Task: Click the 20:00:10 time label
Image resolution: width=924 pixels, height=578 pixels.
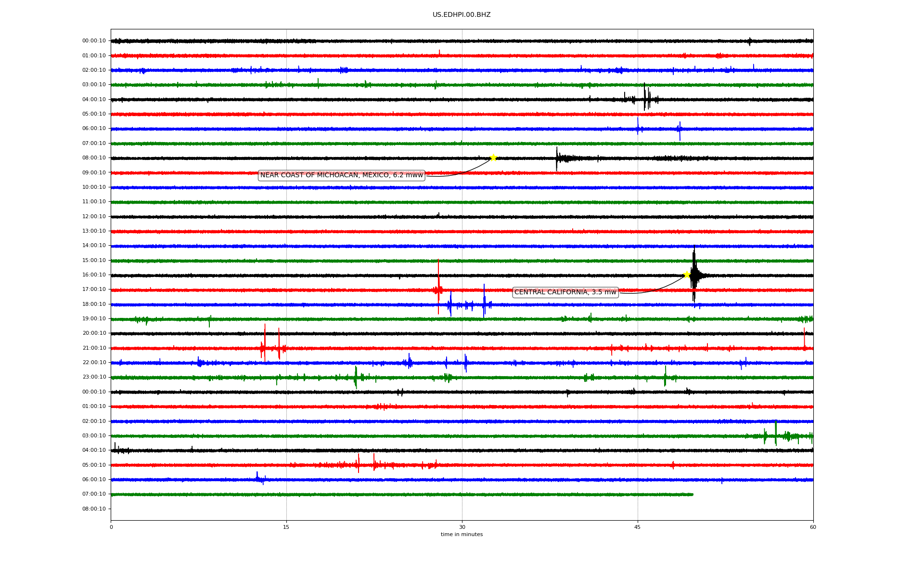Action: pos(94,333)
